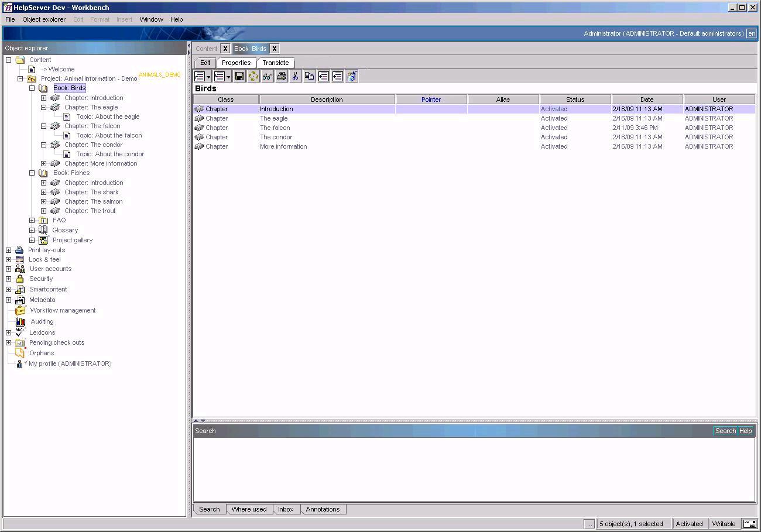The image size is (761, 532).
Task: Click the Pending check outs icon
Action: (20, 342)
